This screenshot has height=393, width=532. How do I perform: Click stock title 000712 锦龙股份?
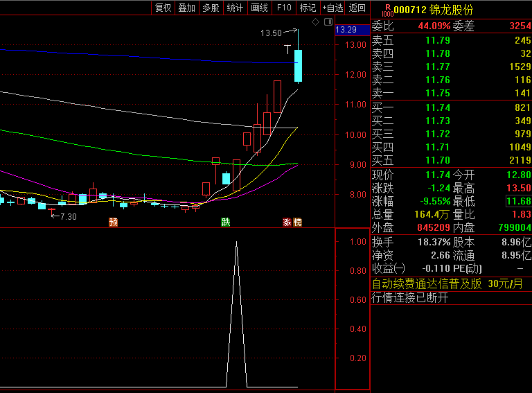(x=433, y=10)
